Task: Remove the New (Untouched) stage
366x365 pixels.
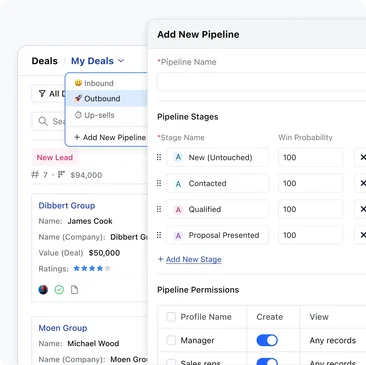Action: 362,157
